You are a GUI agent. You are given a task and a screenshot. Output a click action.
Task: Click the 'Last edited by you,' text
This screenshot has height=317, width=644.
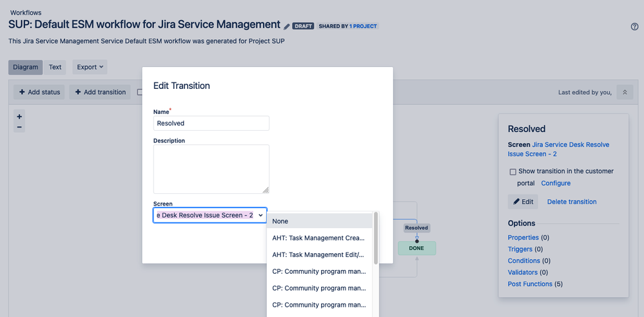tap(585, 92)
